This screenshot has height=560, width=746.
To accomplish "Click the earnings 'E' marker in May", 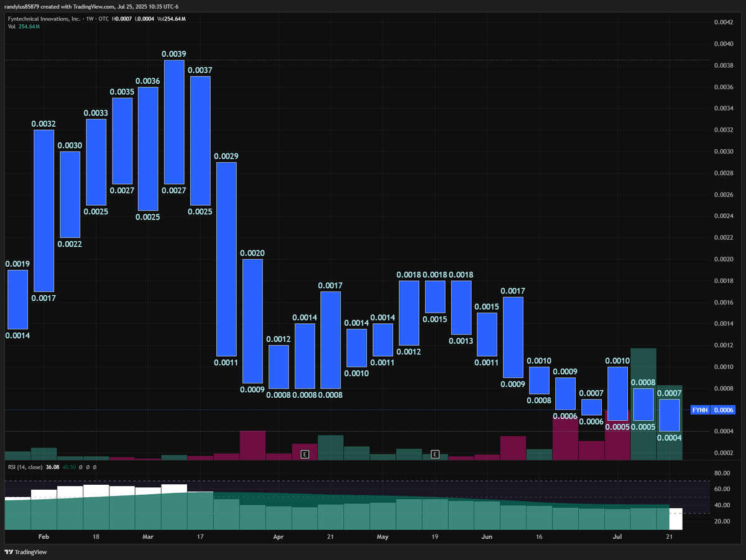I will (435, 454).
